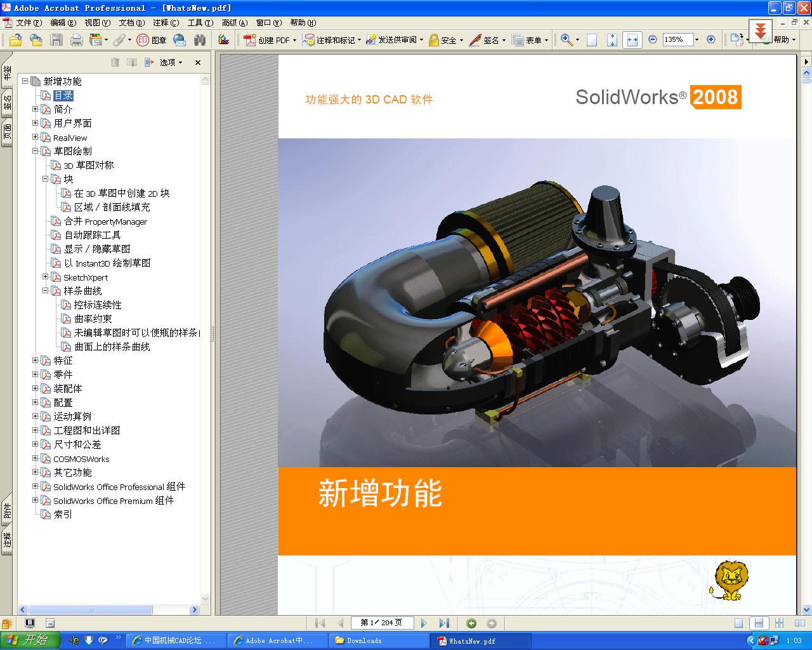812x650 pixels.
Task: Open the 编辑 menu
Action: pos(63,22)
